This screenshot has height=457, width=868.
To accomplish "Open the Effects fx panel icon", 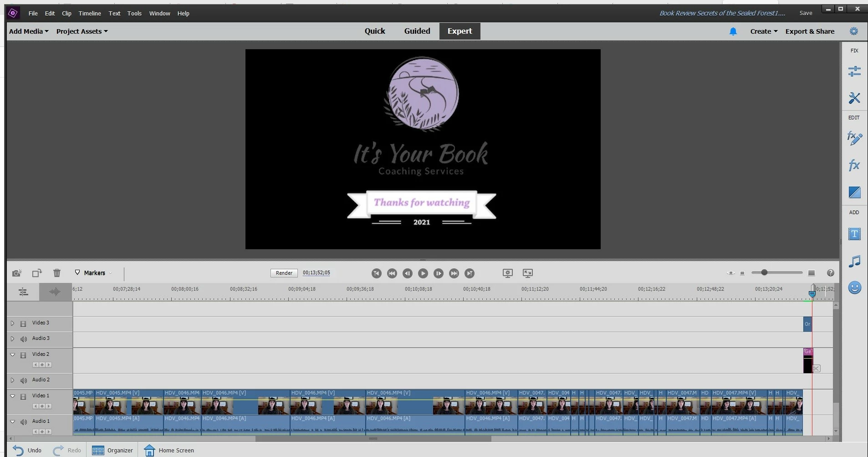I will [x=854, y=165].
